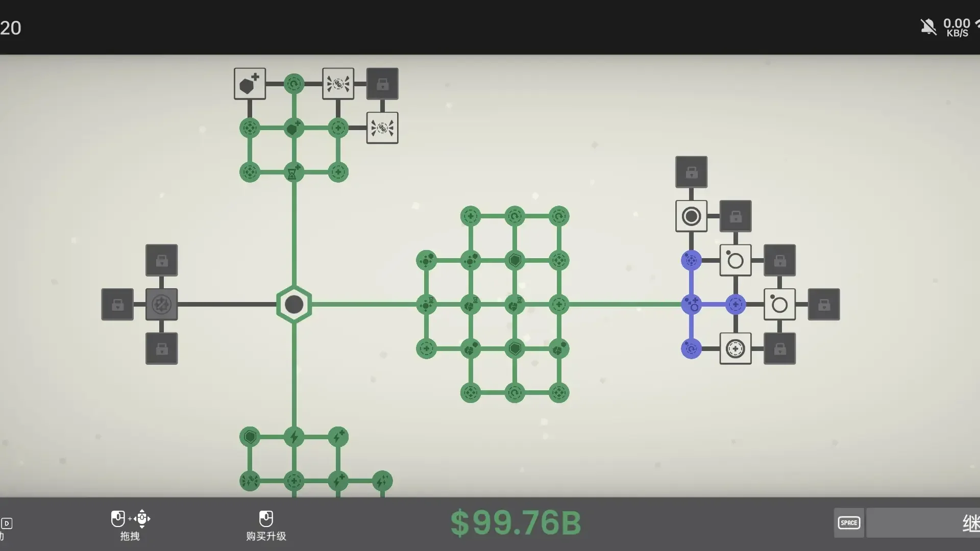Select the purple node joined to the green line
This screenshot has height=551, width=980.
(691, 305)
